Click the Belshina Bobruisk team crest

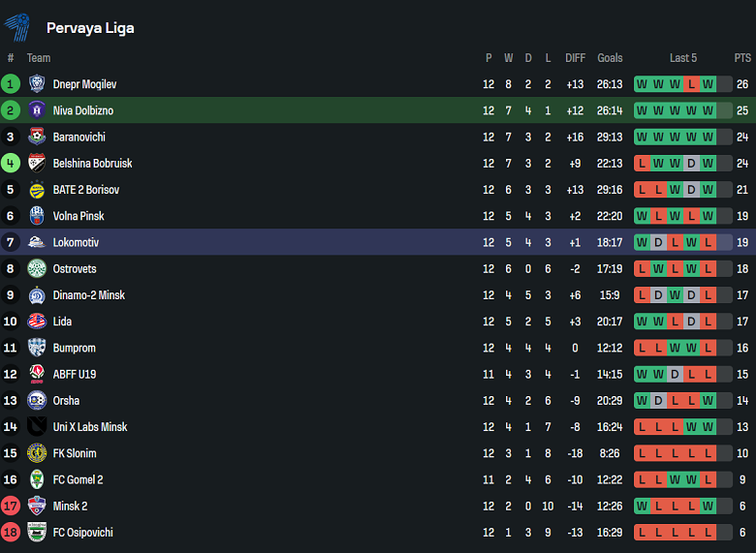37,163
